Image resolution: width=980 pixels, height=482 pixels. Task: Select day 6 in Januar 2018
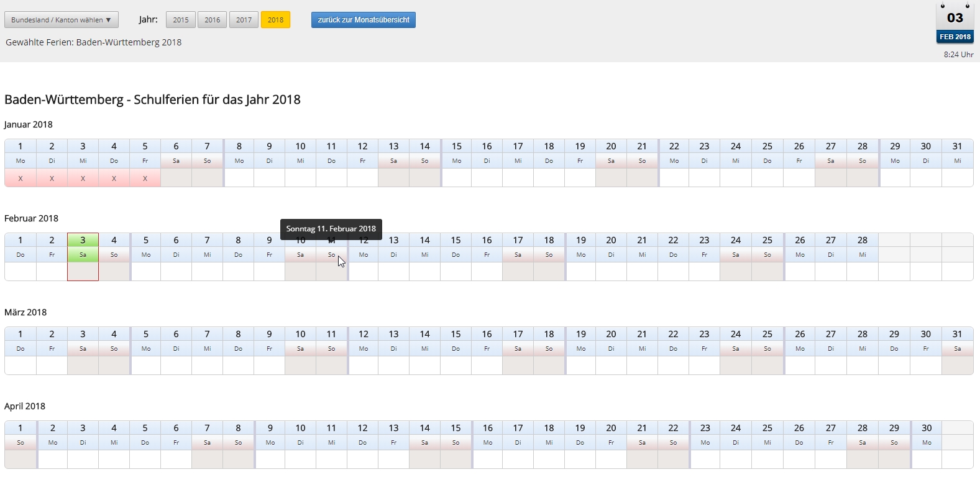point(176,146)
